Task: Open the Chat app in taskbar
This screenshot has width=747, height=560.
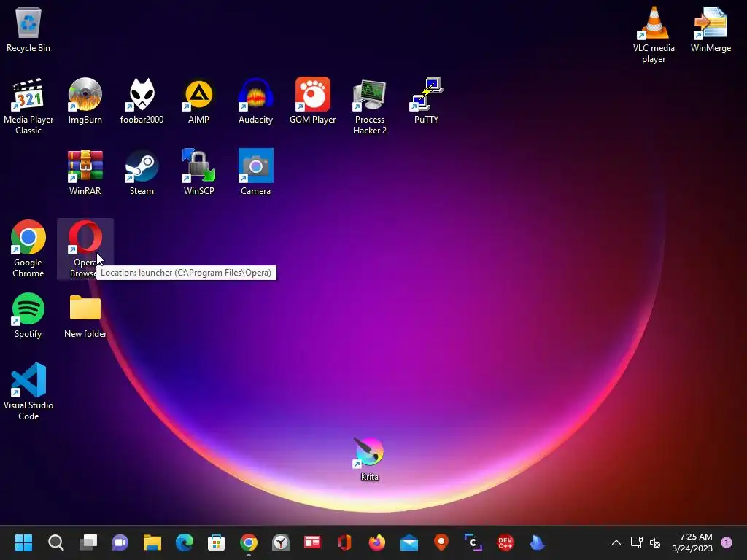Action: (120, 542)
